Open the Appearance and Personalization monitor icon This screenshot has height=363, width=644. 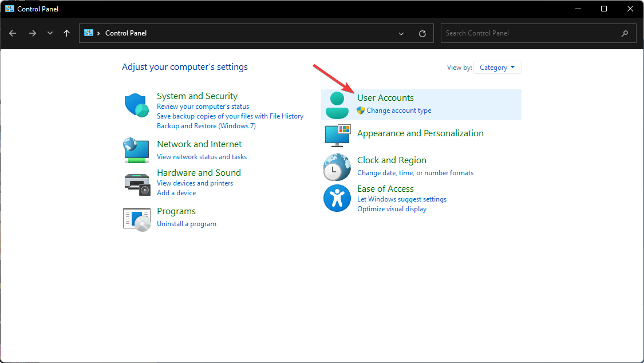[337, 136]
